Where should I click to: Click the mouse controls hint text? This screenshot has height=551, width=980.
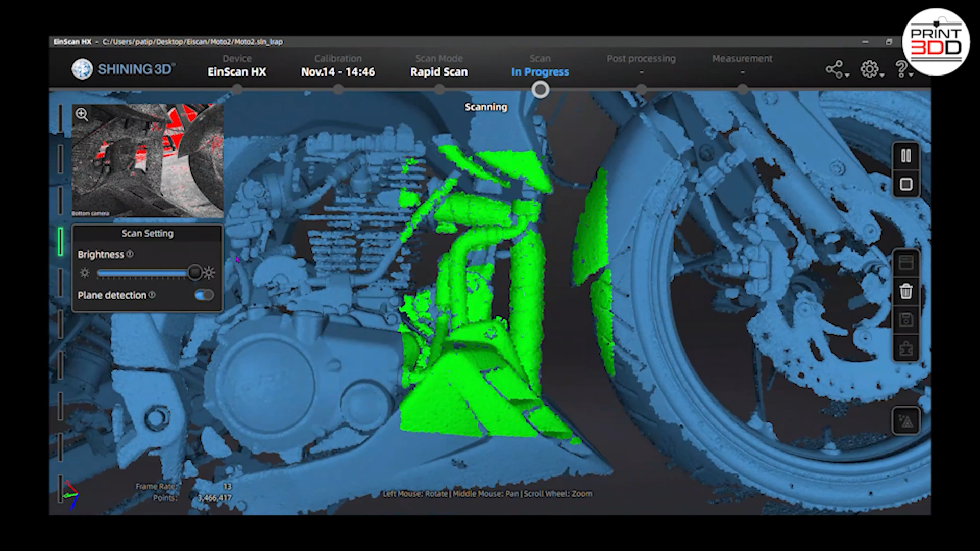pos(487,494)
